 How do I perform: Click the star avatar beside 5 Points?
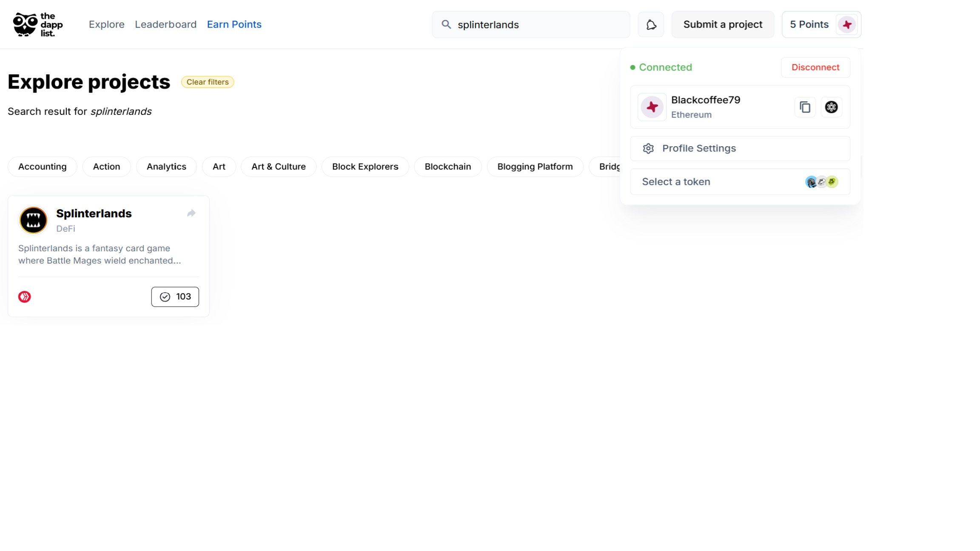tap(846, 25)
